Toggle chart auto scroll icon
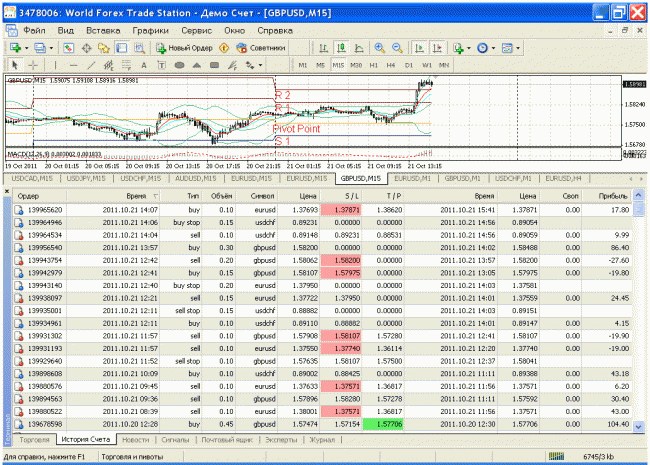The width and height of the screenshot is (650, 465). pyautogui.click(x=420, y=48)
